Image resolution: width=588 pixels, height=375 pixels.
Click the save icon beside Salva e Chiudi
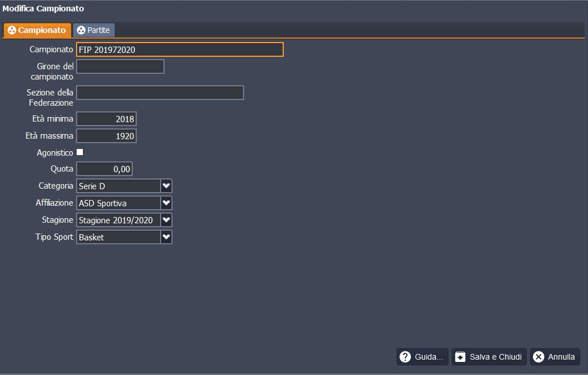coord(460,357)
